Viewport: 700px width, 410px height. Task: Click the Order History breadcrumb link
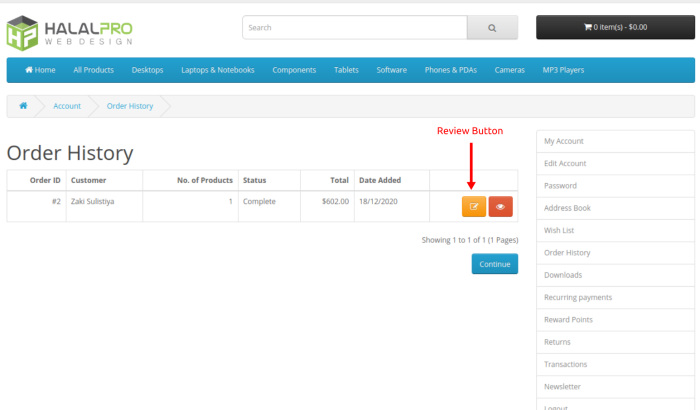point(130,106)
